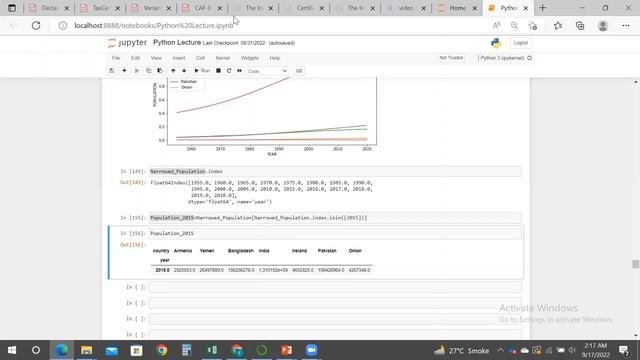Image resolution: width=640 pixels, height=360 pixels.
Task: Restart the kernel with circular arrow icon
Action: coord(229,71)
